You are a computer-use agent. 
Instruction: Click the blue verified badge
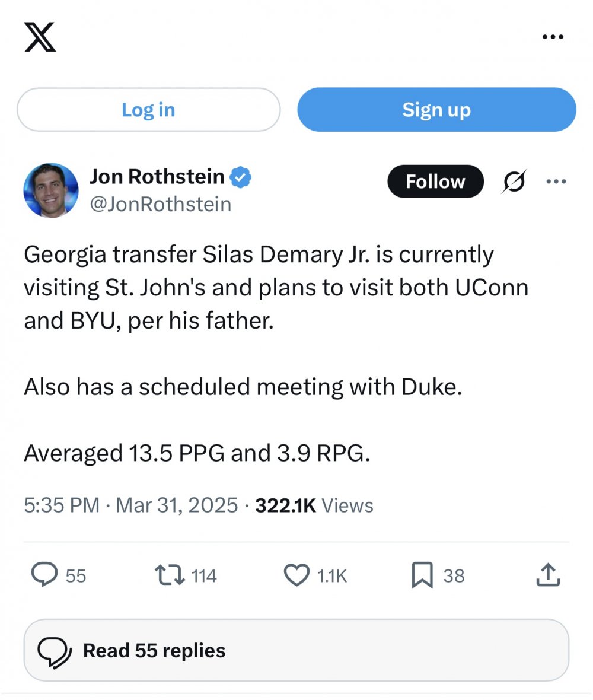[x=241, y=177]
